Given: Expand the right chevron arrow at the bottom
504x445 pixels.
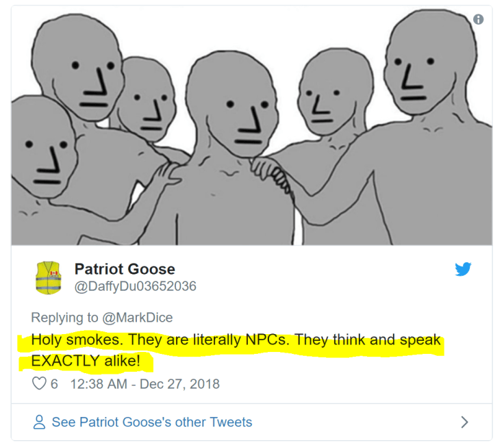Looking at the screenshot, I should coord(464,422).
